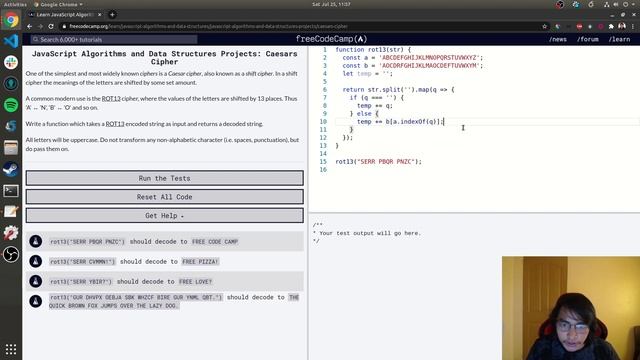Click line number 16 in the editor
This screenshot has width=640, height=360.
coord(323,169)
